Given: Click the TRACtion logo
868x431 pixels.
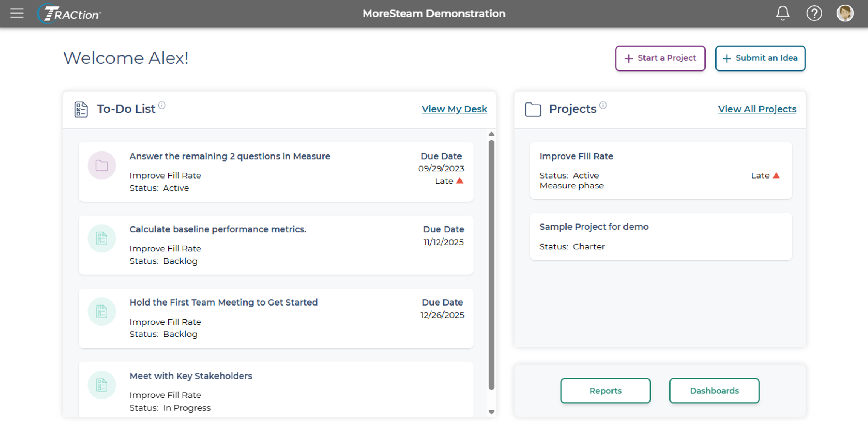Looking at the screenshot, I should pos(69,14).
